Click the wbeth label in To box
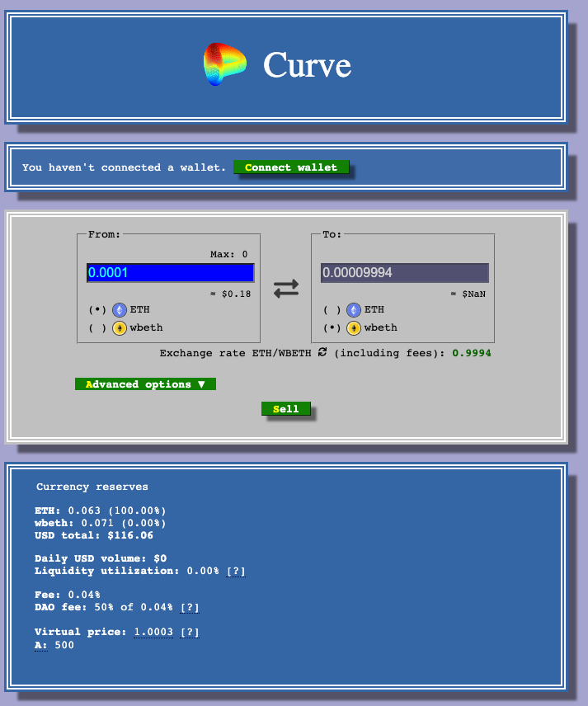588x706 pixels. [x=381, y=327]
